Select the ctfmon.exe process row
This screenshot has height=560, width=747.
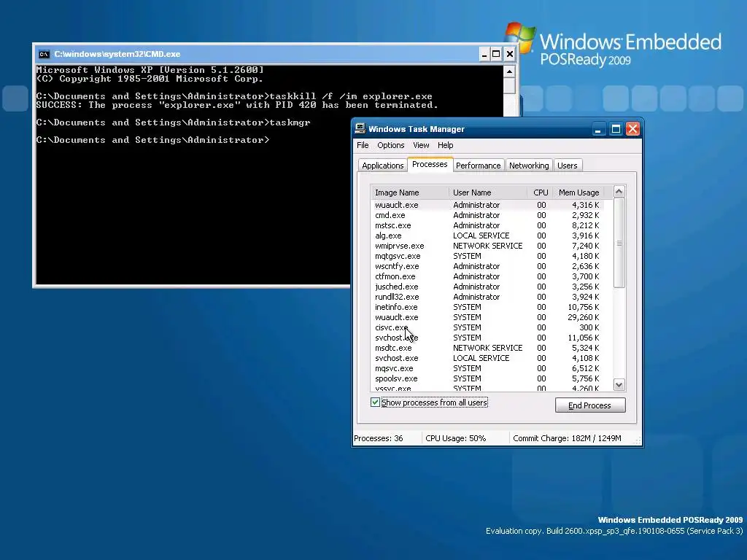click(487, 276)
